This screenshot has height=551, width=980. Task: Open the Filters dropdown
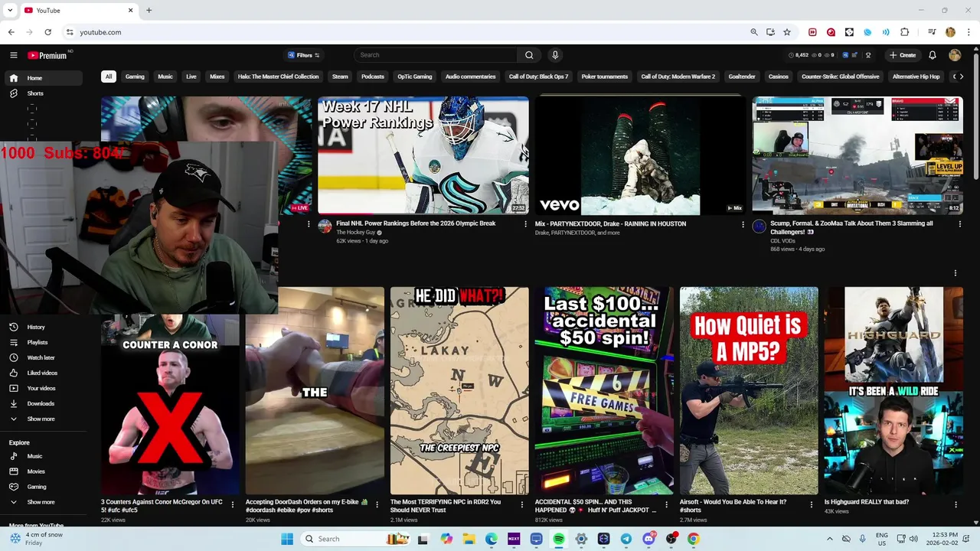coord(304,55)
